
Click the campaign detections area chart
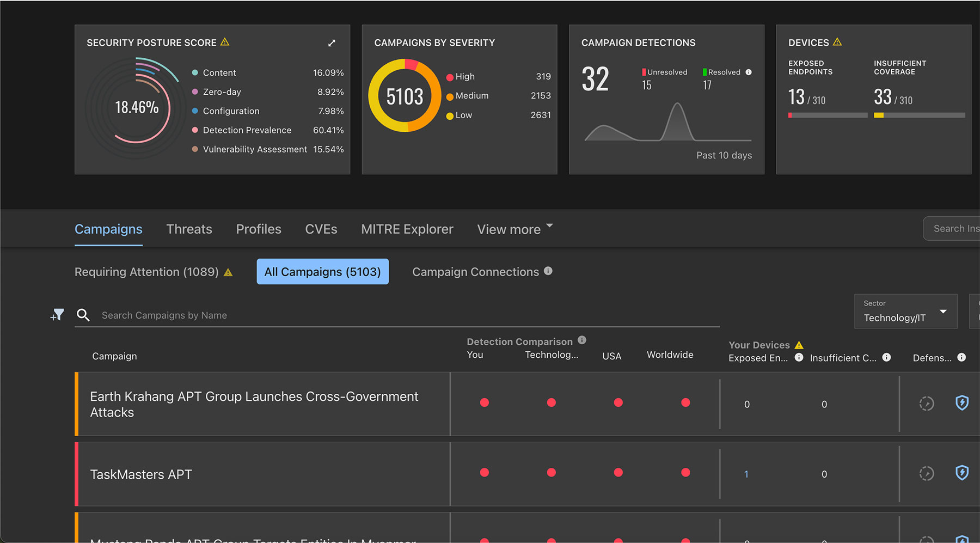pos(667,121)
